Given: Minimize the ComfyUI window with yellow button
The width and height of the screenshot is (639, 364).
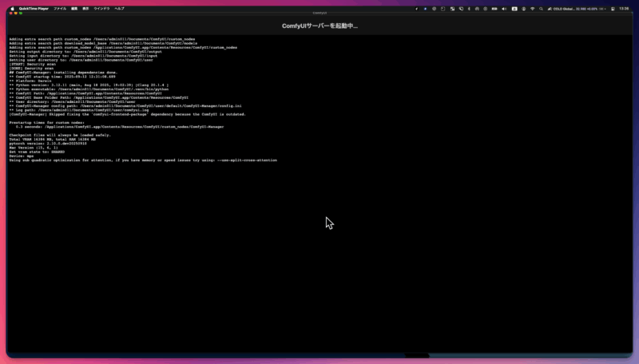Looking at the screenshot, I should (15, 14).
